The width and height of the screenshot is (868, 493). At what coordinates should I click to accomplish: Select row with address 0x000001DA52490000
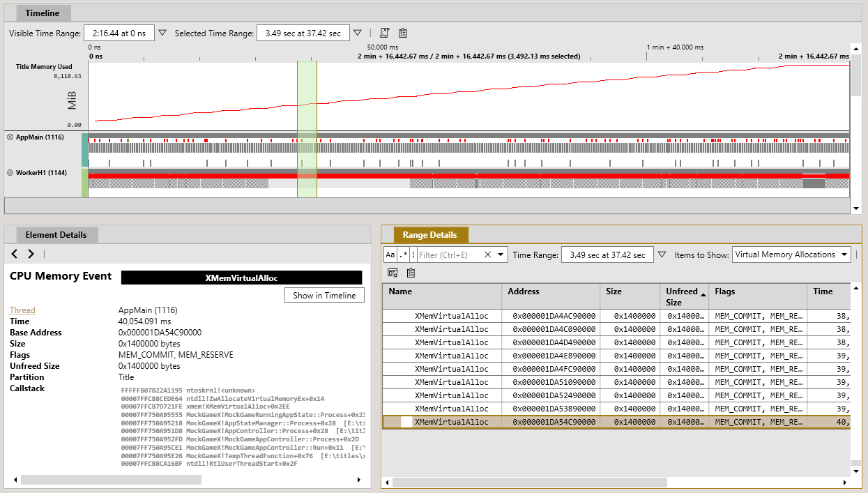click(617, 395)
